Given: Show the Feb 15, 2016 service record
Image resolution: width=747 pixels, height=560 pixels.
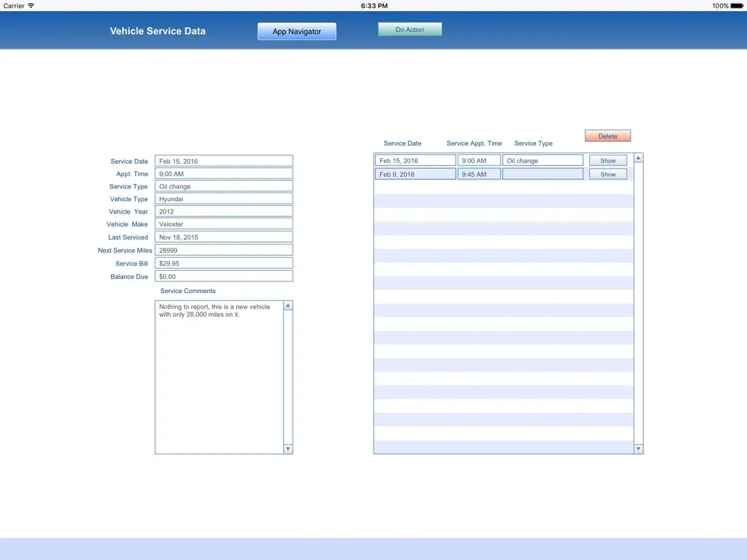Looking at the screenshot, I should (x=608, y=161).
